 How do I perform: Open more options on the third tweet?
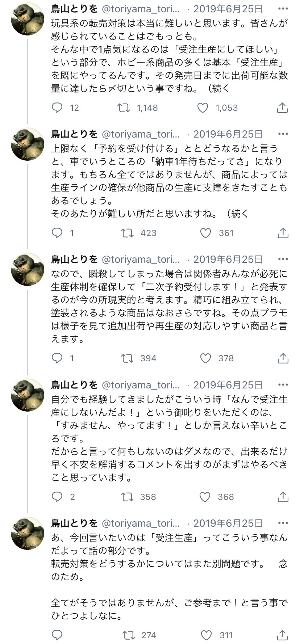point(283,259)
